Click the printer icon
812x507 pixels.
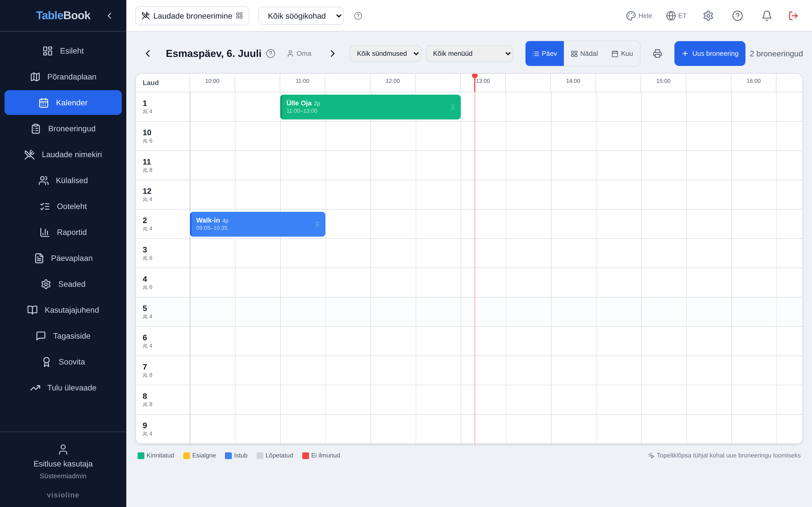(x=657, y=54)
